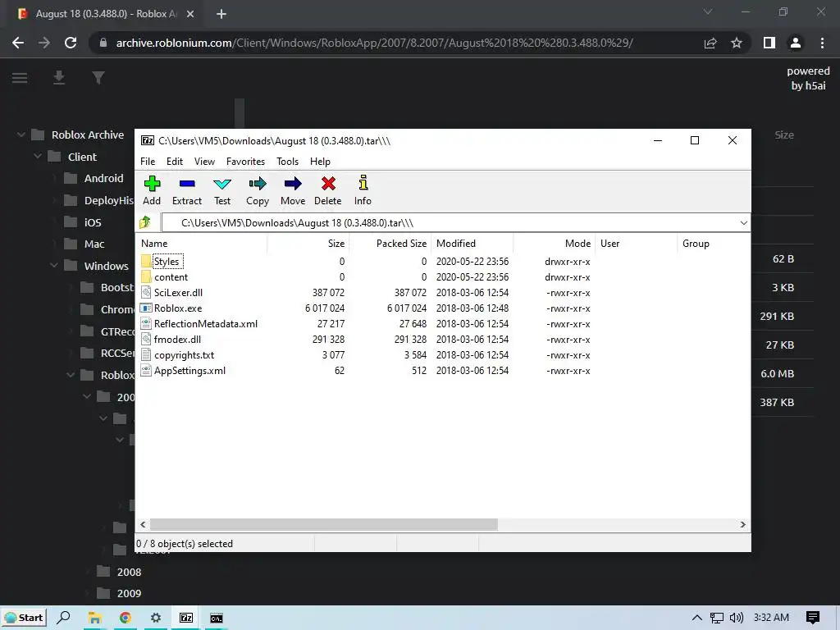The height and width of the screenshot is (630, 840).
Task: Sort file list by Name column
Action: click(x=202, y=243)
